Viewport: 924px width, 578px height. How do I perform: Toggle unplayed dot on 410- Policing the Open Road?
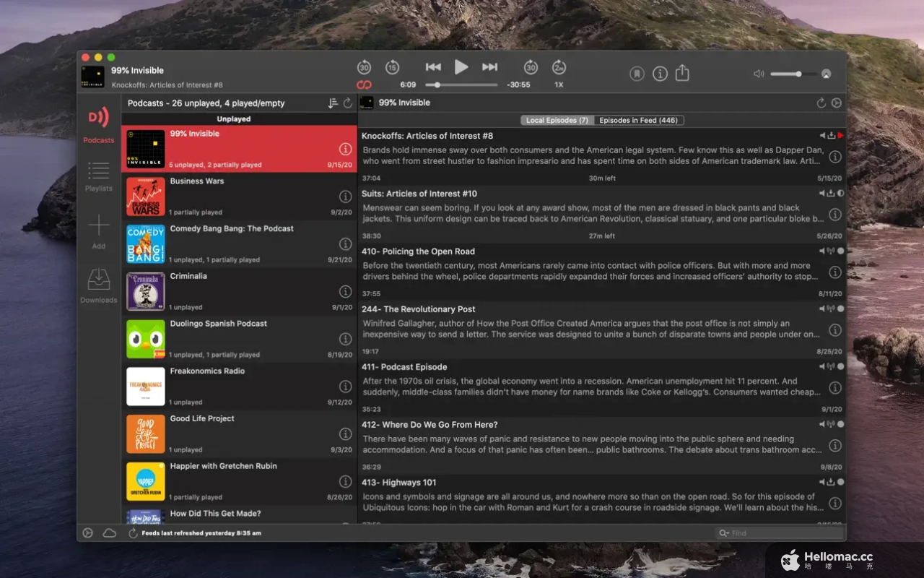[x=840, y=251]
